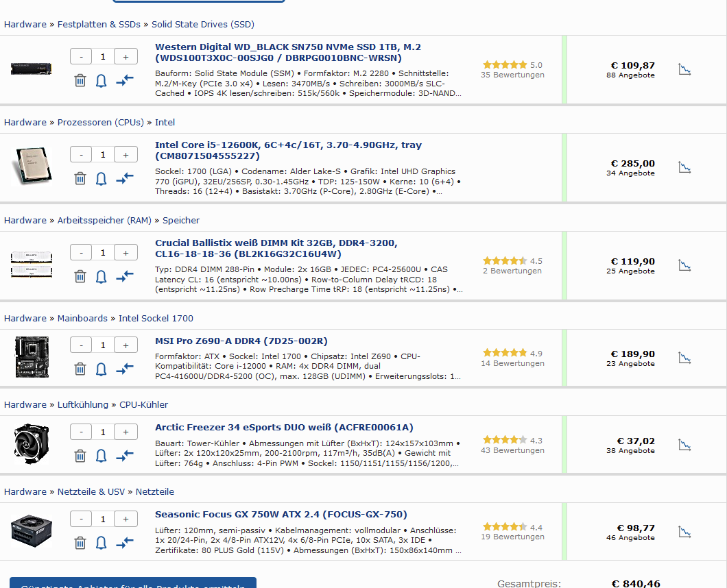
Task: Increase quantity of WD_BLACK SN750 SSD
Action: click(x=126, y=56)
